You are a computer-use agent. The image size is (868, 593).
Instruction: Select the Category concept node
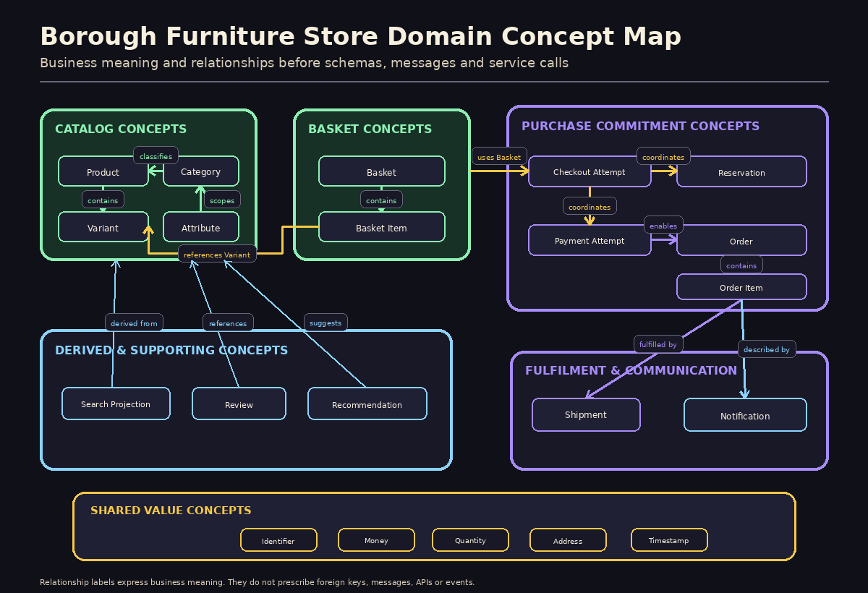point(201,172)
